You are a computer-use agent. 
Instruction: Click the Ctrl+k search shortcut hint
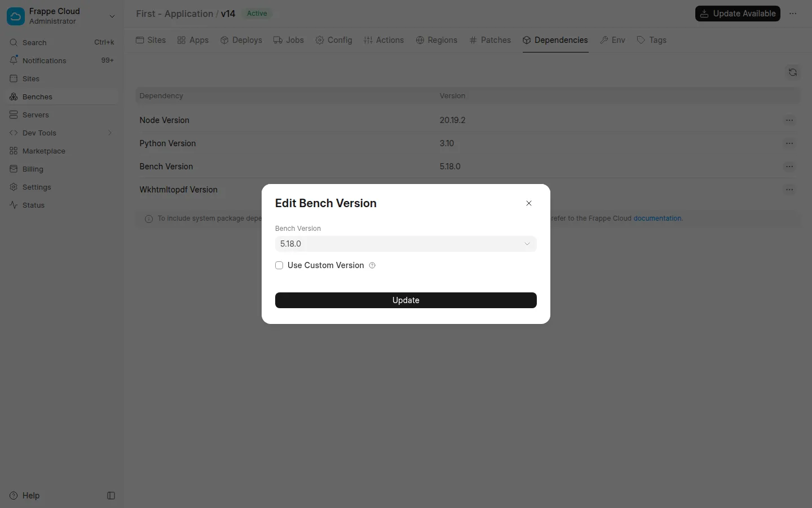[x=104, y=42]
